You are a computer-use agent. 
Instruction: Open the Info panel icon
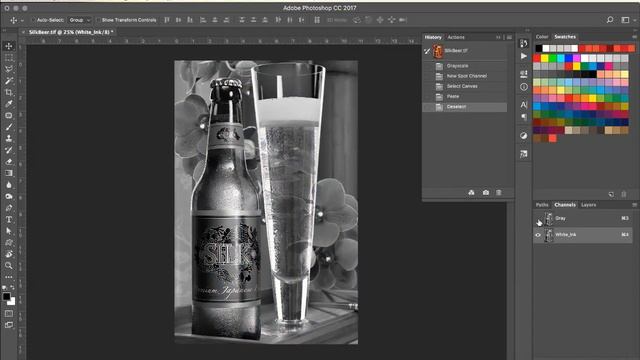(x=524, y=87)
